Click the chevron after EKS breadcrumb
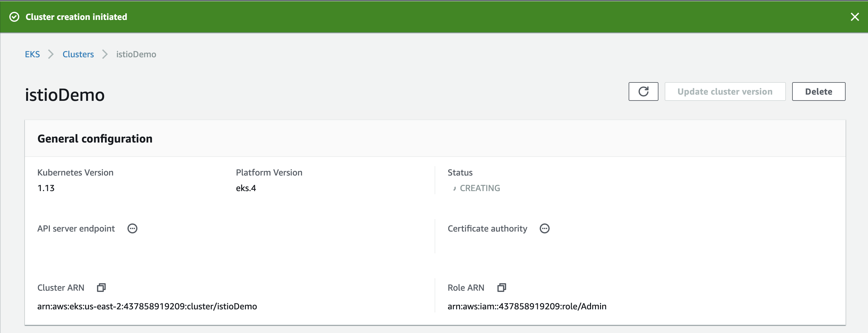868x333 pixels. coord(51,54)
